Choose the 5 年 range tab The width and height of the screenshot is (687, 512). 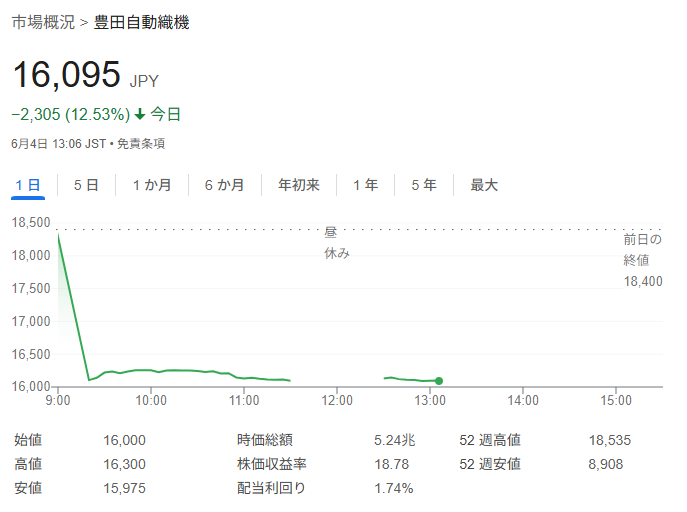(424, 185)
